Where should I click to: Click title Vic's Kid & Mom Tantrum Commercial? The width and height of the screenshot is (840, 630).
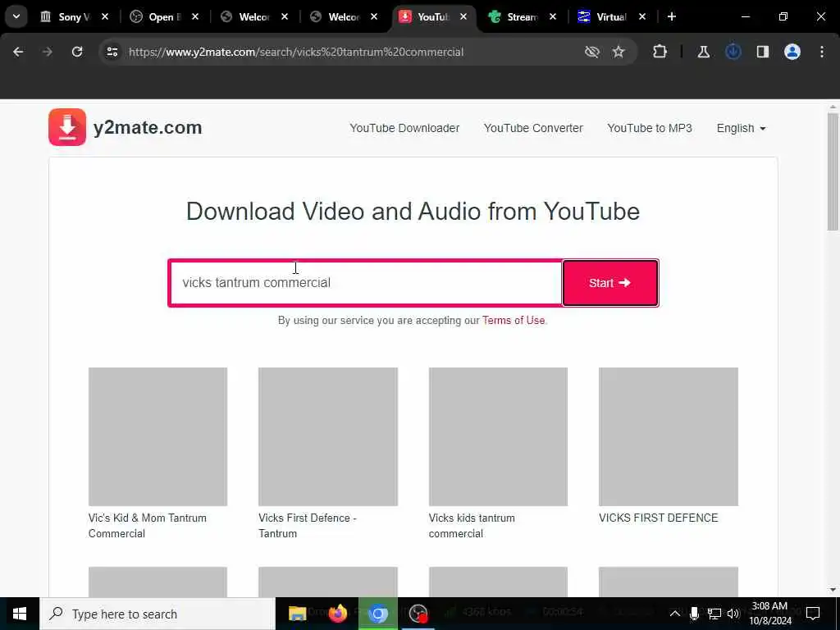pyautogui.click(x=148, y=526)
